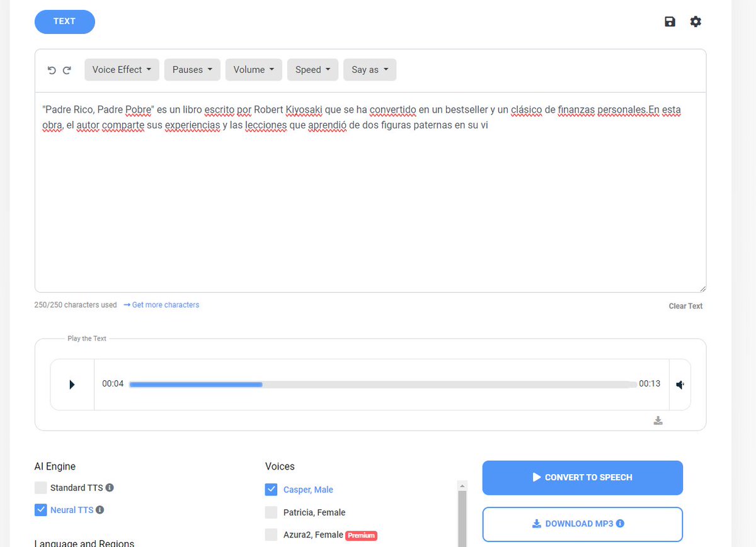Click the 00:13 duration label
This screenshot has height=547, width=756.
pyautogui.click(x=650, y=383)
